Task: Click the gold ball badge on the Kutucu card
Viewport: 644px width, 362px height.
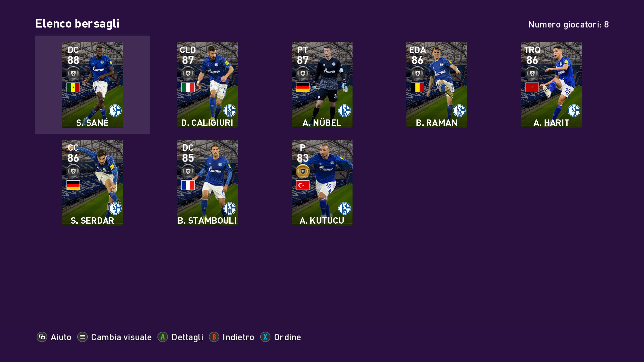Action: tap(303, 171)
